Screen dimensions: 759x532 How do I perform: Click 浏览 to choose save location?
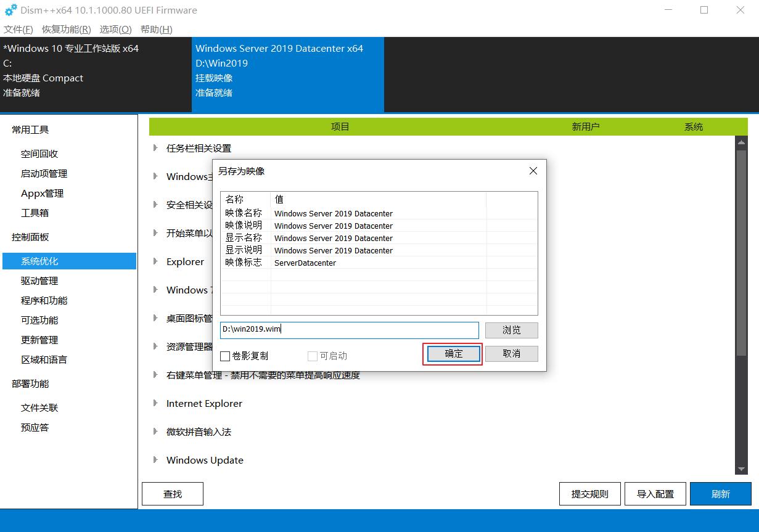pyautogui.click(x=511, y=330)
